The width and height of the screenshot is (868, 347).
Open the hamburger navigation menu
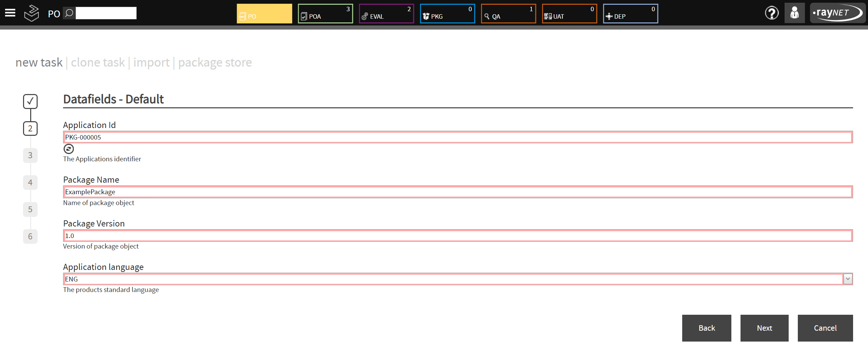coord(10,13)
